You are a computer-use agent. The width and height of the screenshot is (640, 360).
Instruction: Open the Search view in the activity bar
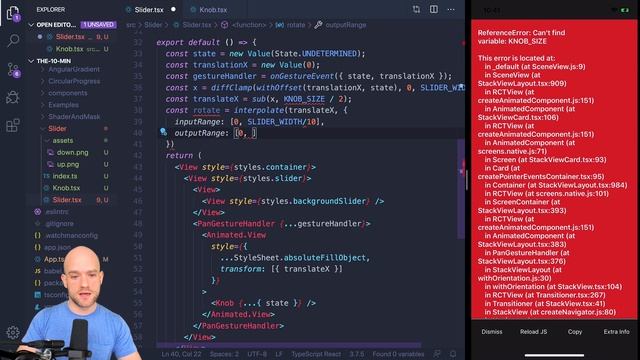tap(13, 40)
